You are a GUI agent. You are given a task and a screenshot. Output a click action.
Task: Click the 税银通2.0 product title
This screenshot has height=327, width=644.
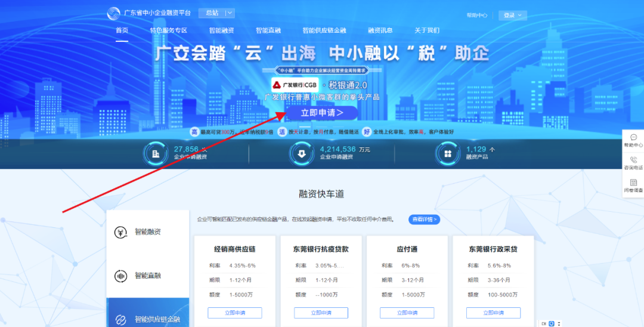tap(348, 85)
